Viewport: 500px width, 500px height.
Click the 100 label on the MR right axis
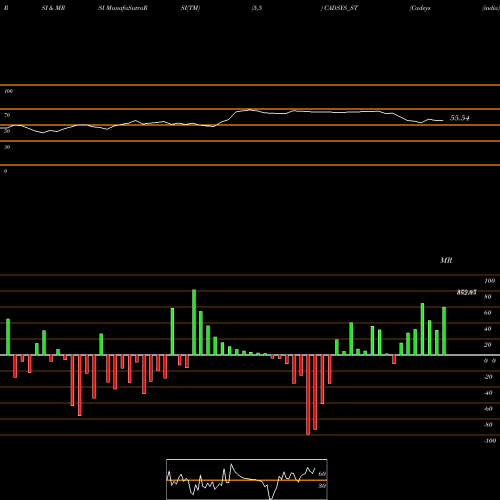tap(489, 281)
